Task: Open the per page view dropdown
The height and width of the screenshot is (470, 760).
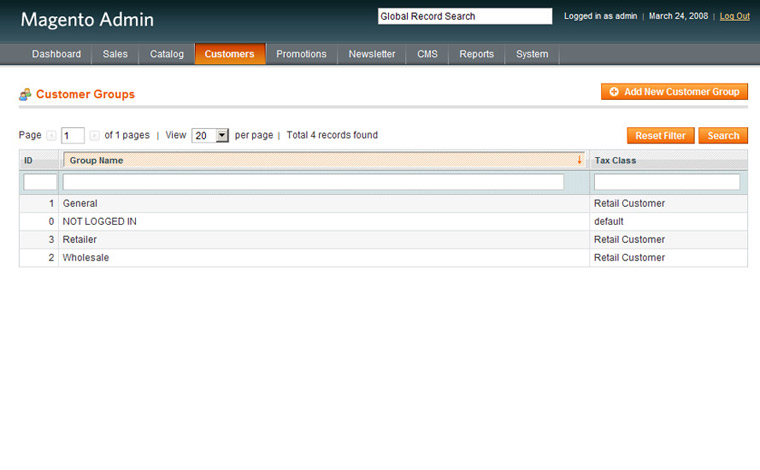Action: pos(210,136)
